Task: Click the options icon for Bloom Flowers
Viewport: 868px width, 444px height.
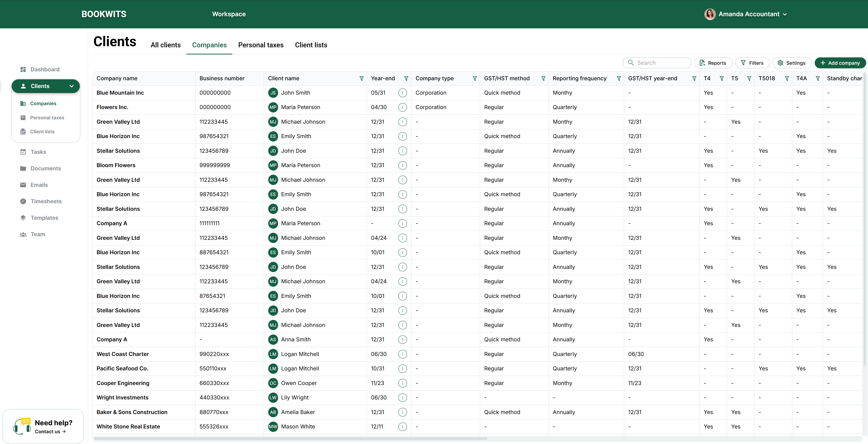Action: 402,165
